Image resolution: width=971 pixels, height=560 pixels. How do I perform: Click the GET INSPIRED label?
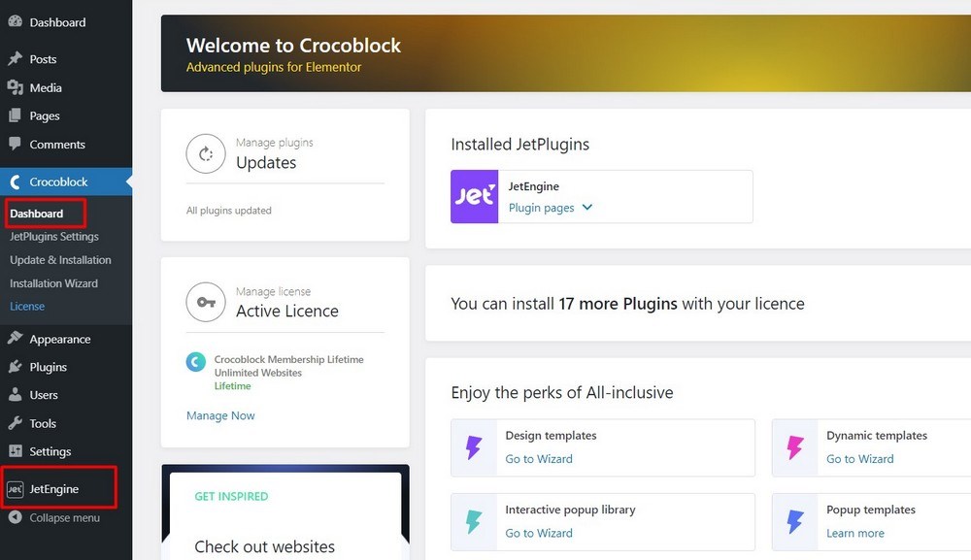(232, 496)
